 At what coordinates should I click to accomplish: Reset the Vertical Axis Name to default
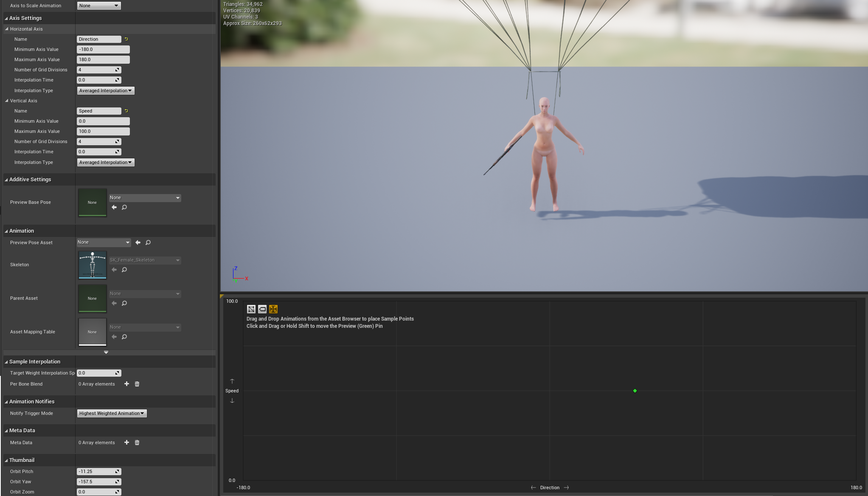(126, 111)
